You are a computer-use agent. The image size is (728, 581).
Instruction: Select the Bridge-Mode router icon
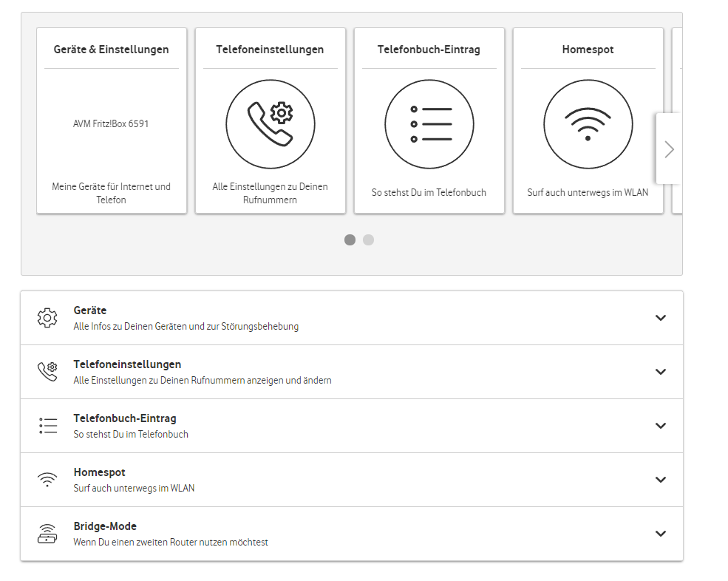coord(47,533)
